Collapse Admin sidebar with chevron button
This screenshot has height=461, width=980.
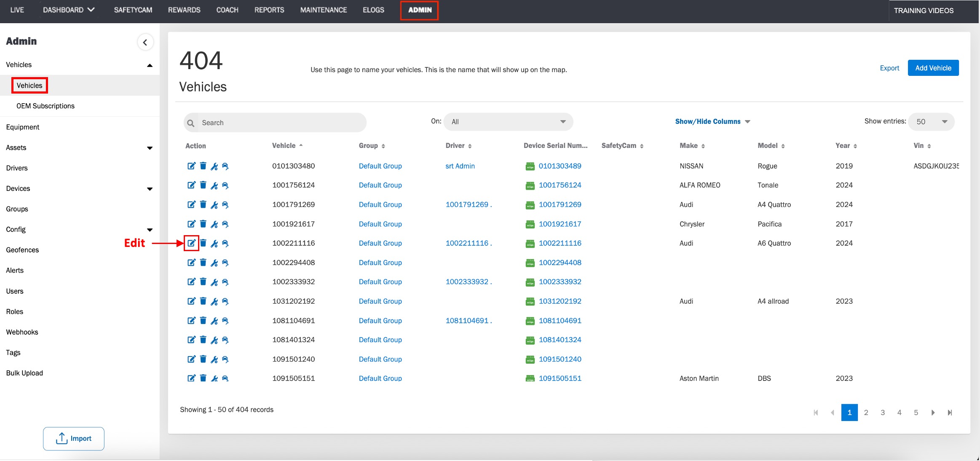pyautogui.click(x=145, y=42)
